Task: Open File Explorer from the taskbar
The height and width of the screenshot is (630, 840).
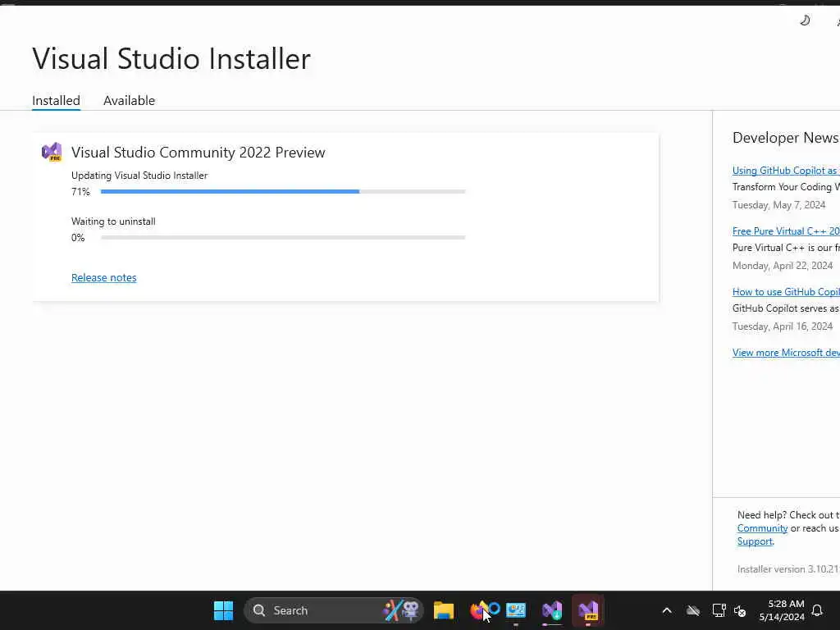Action: 444,610
